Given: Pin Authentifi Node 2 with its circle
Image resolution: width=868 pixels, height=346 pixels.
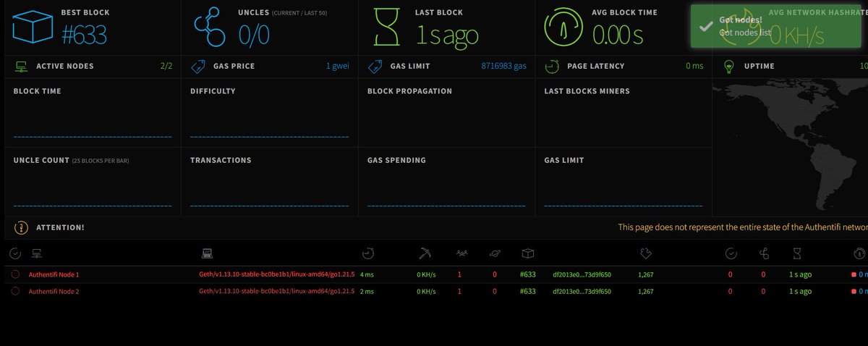Looking at the screenshot, I should [x=15, y=291].
